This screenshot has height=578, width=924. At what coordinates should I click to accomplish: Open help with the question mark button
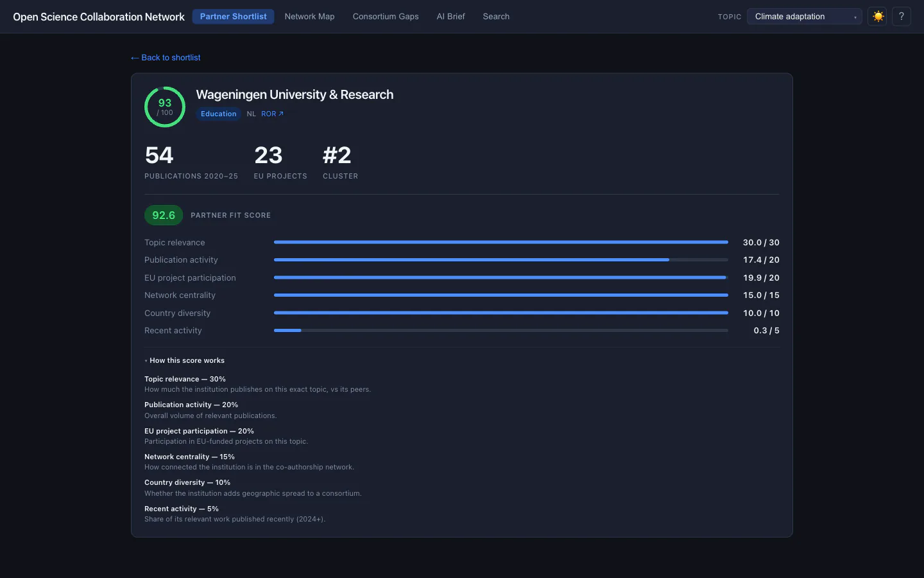pyautogui.click(x=902, y=17)
